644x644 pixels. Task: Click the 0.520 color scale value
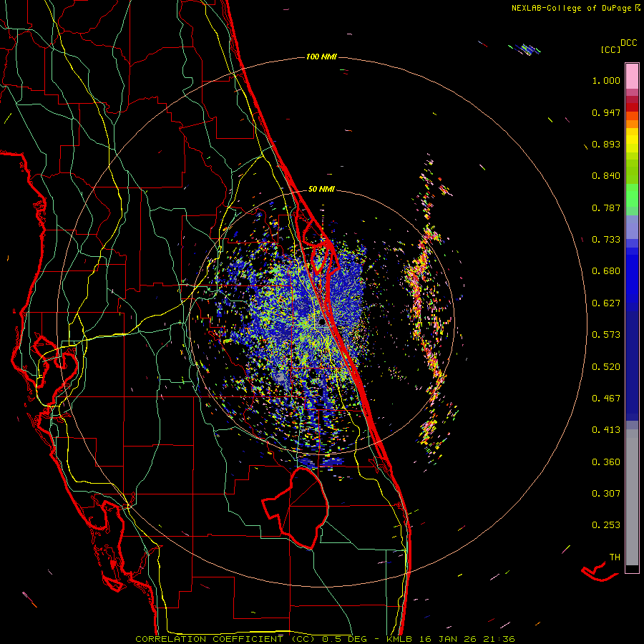tap(606, 367)
